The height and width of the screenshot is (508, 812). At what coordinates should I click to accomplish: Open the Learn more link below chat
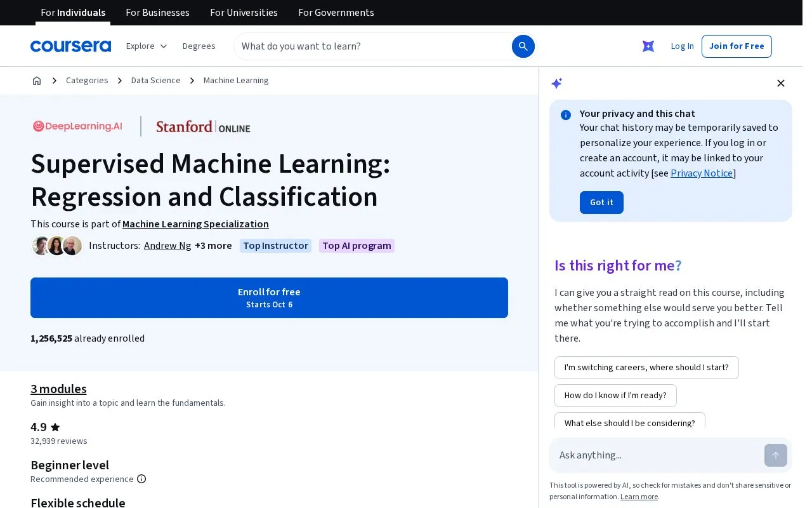639,497
